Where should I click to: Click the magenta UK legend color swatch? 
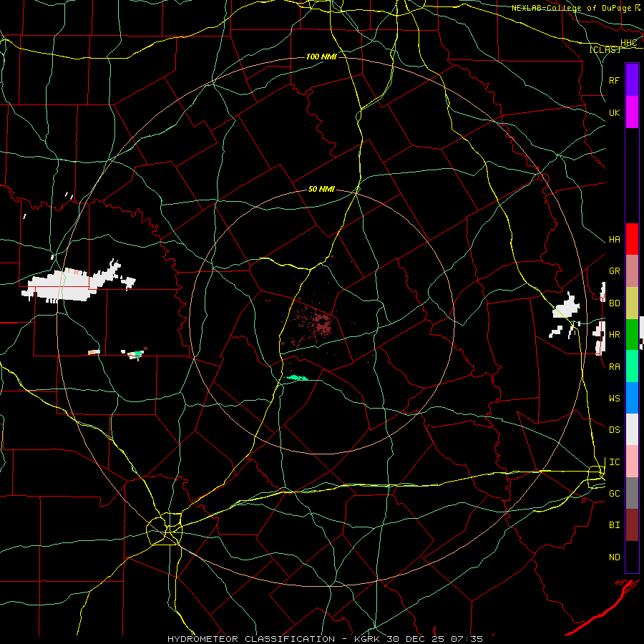(632, 112)
